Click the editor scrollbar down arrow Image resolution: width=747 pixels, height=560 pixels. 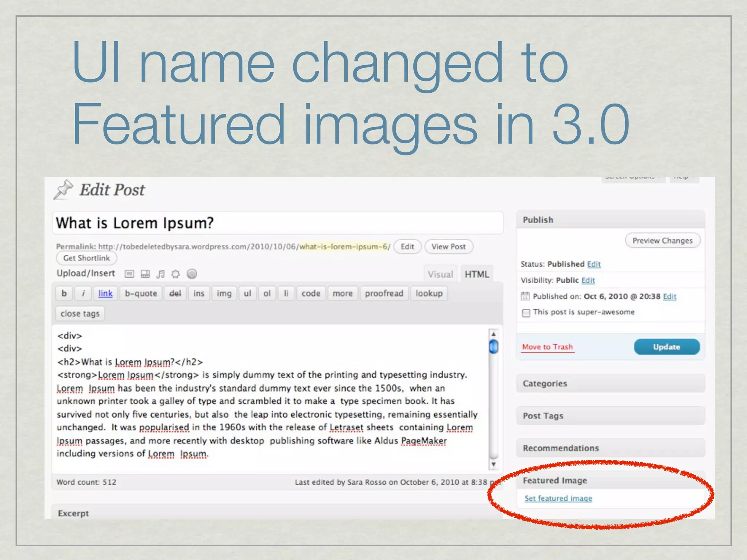click(x=494, y=464)
